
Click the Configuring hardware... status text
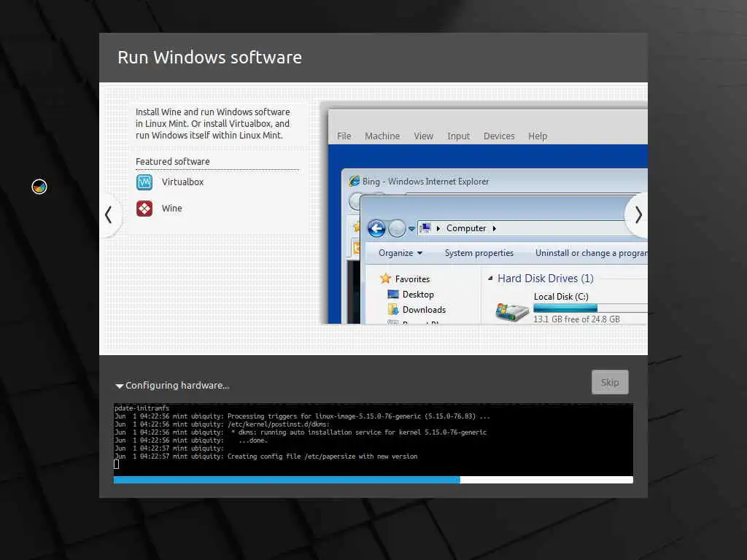[x=177, y=386]
